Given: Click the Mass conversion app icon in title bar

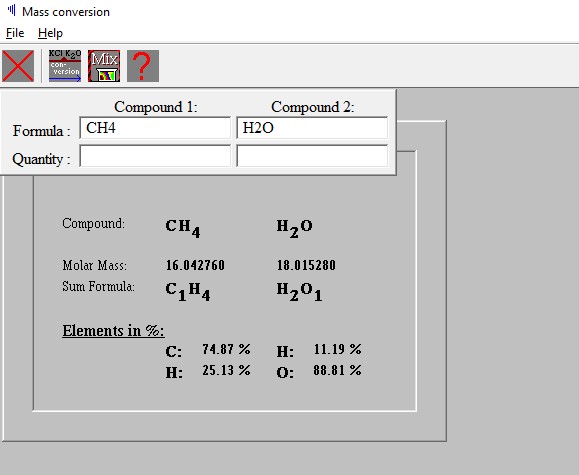Looking at the screenshot, I should [12, 10].
